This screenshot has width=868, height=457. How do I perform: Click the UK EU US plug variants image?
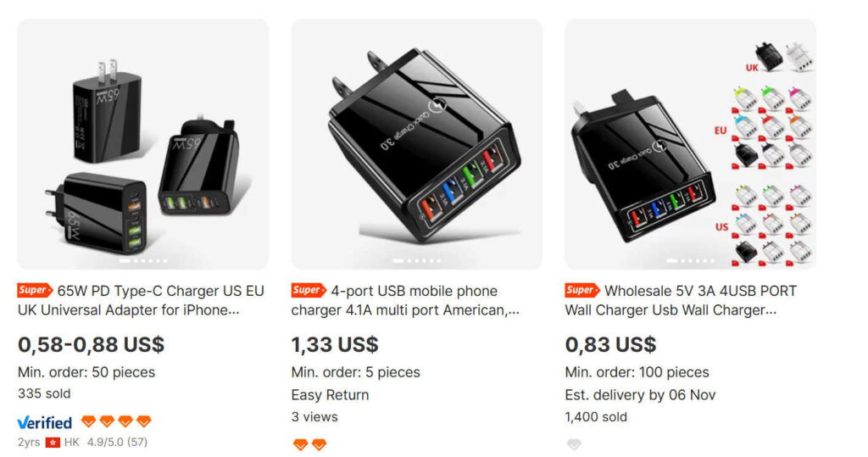tap(690, 144)
